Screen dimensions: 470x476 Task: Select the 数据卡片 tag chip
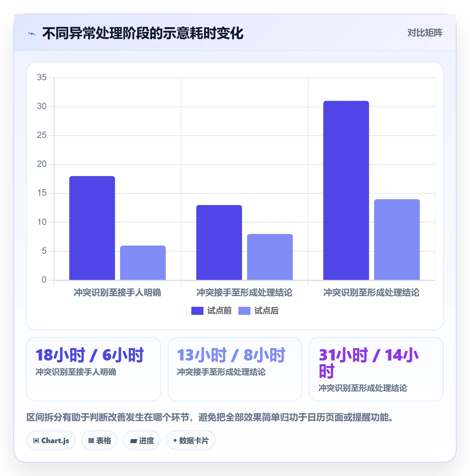click(x=191, y=440)
